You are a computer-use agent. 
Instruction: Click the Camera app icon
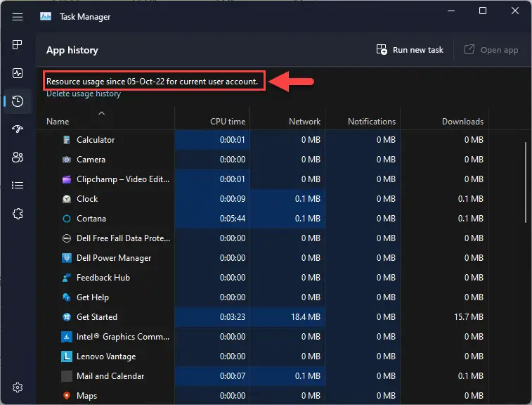click(67, 160)
